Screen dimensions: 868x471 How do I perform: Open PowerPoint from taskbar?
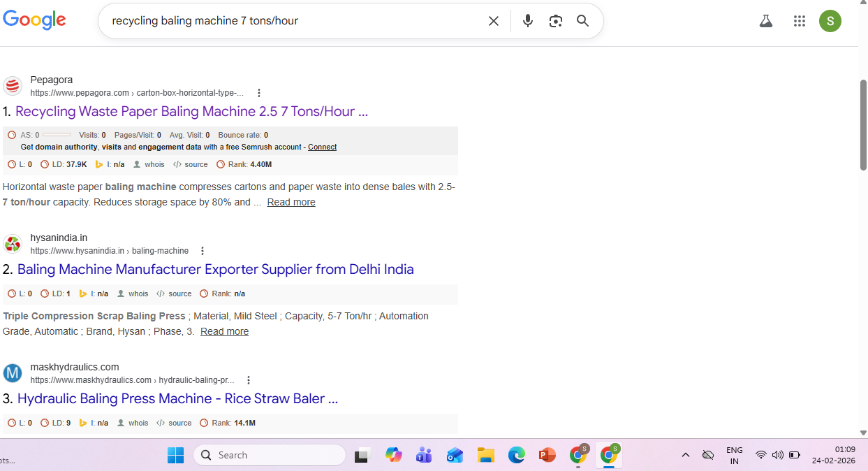[547, 455]
